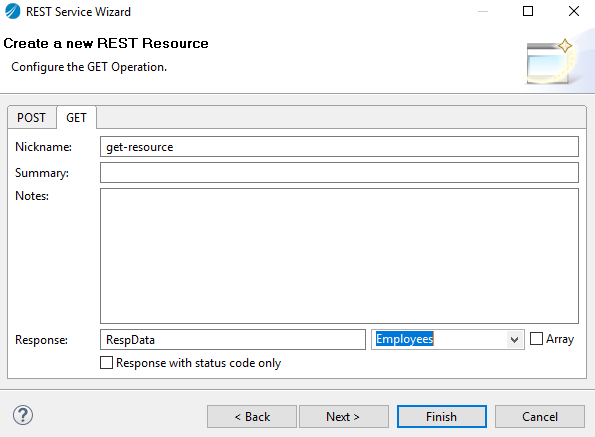Close the REST Service Wizard dialog
Screen dimensions: 595x437
point(574,11)
